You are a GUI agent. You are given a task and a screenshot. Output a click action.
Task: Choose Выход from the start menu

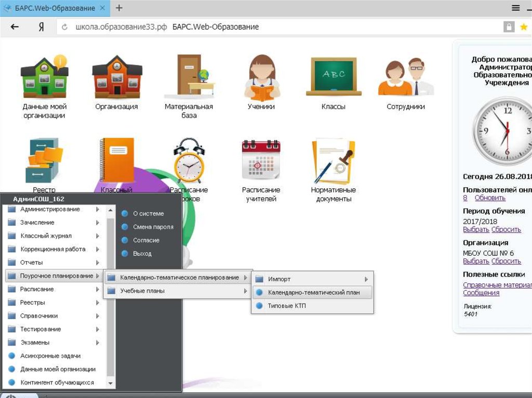[x=142, y=254]
